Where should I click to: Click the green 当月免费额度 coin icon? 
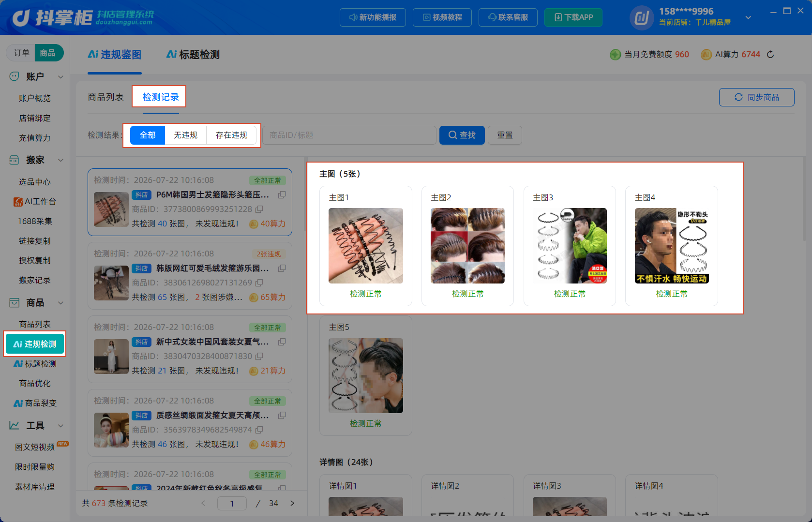[615, 55]
